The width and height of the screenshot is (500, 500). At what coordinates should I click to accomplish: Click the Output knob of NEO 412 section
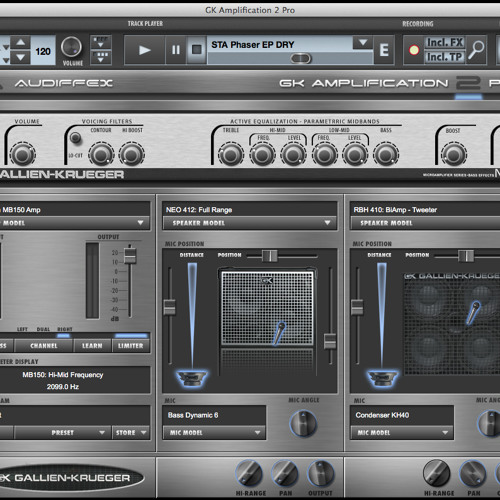click(320, 474)
